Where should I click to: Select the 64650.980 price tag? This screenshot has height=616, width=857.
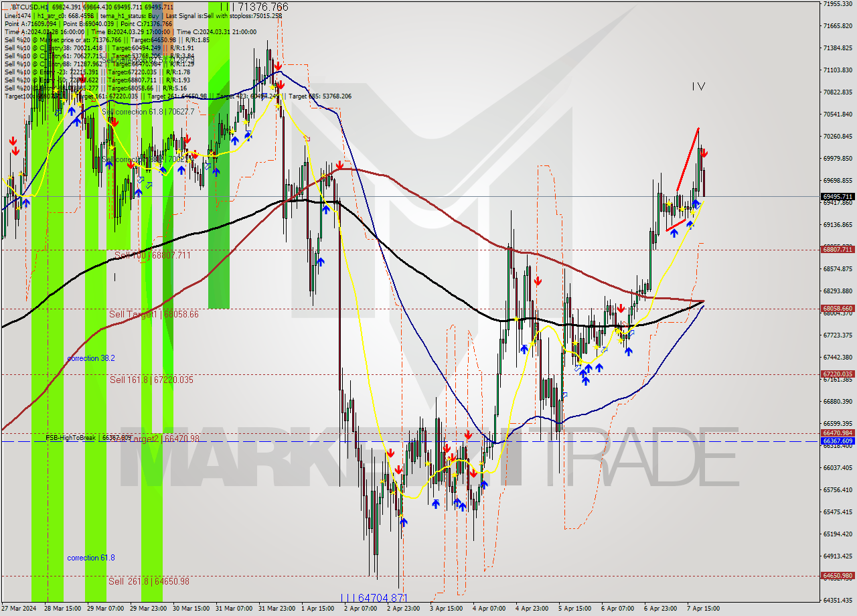837,576
